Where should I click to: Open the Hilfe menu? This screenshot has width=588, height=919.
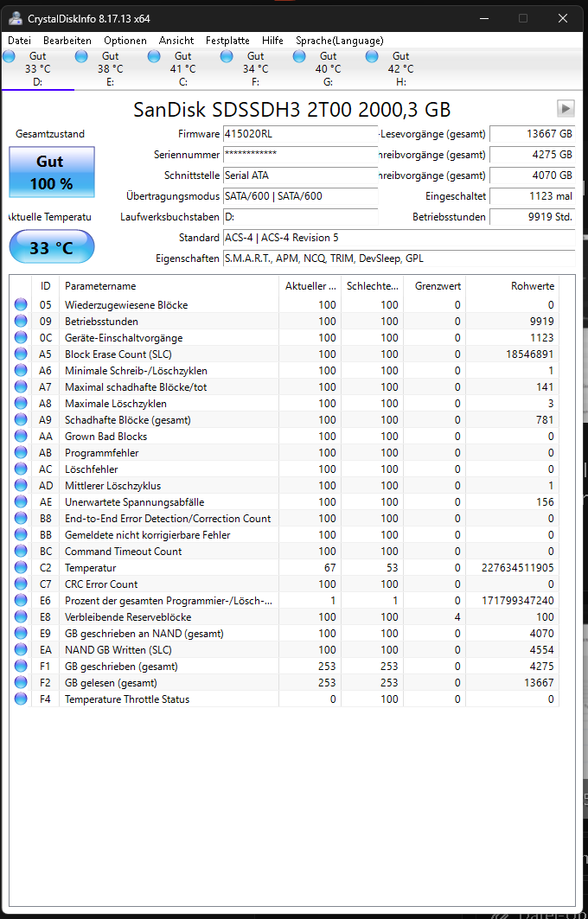(272, 41)
